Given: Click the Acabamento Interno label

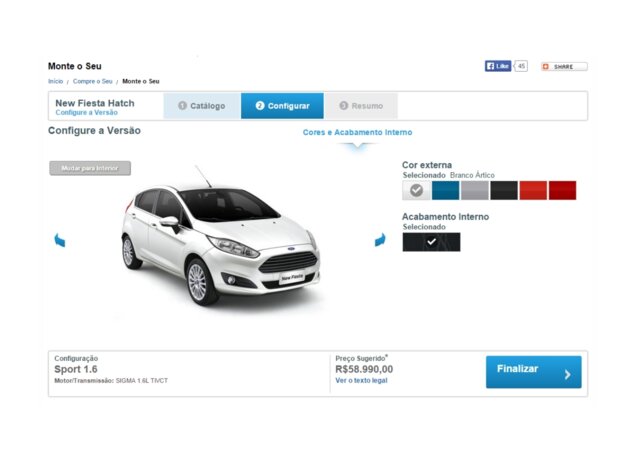Looking at the screenshot, I should (445, 217).
